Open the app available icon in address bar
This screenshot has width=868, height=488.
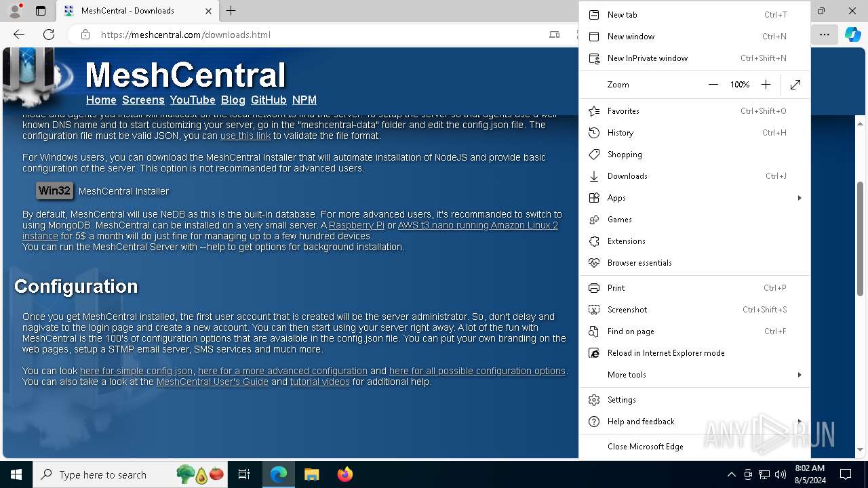555,35
